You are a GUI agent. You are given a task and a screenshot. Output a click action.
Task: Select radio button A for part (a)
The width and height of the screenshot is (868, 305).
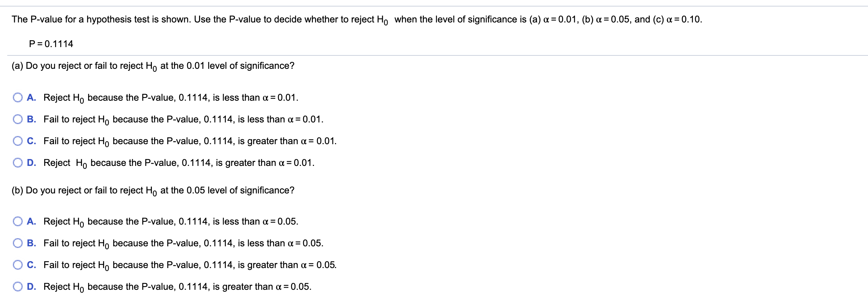(17, 96)
